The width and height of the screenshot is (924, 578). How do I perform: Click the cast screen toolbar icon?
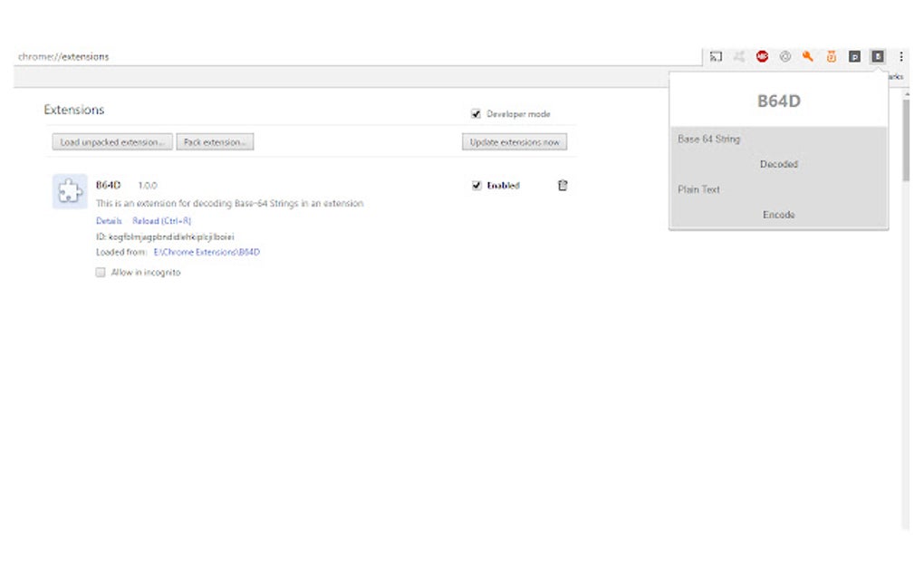716,55
